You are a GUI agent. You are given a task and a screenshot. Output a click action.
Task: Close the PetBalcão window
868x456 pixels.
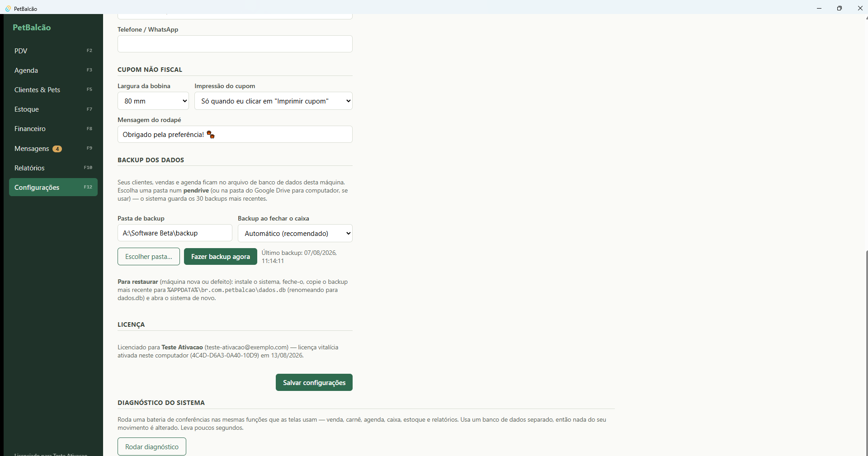(x=860, y=8)
